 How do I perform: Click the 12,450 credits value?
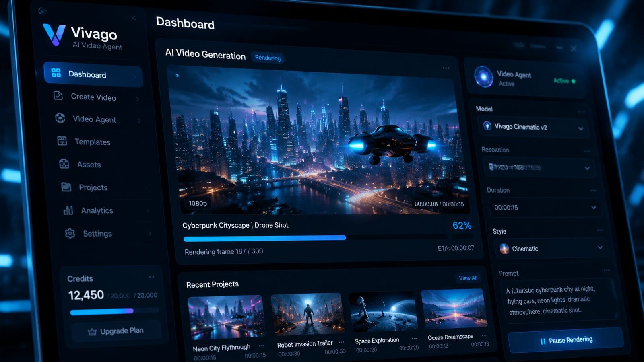point(86,295)
